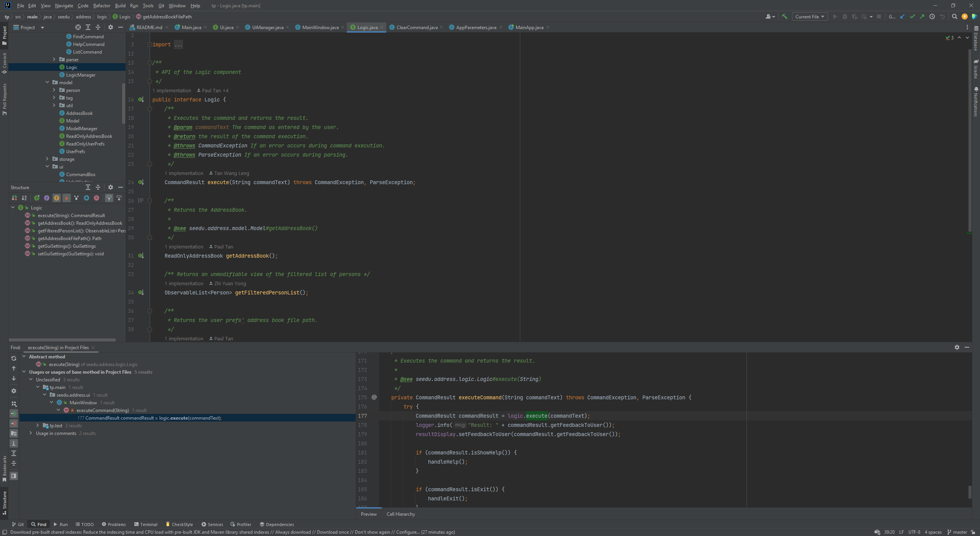Select getAddressBookFilePath(): Path in Structure
The image size is (980, 536).
pyautogui.click(x=70, y=238)
